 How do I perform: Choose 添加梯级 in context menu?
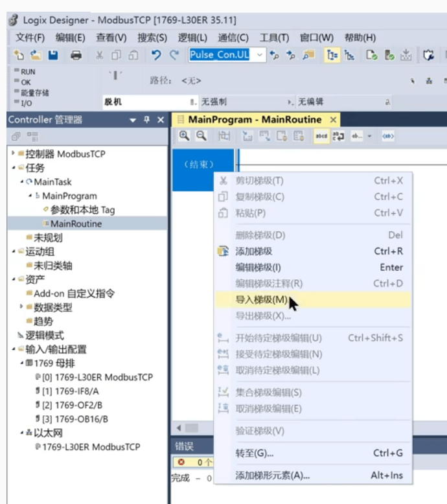[x=314, y=251]
